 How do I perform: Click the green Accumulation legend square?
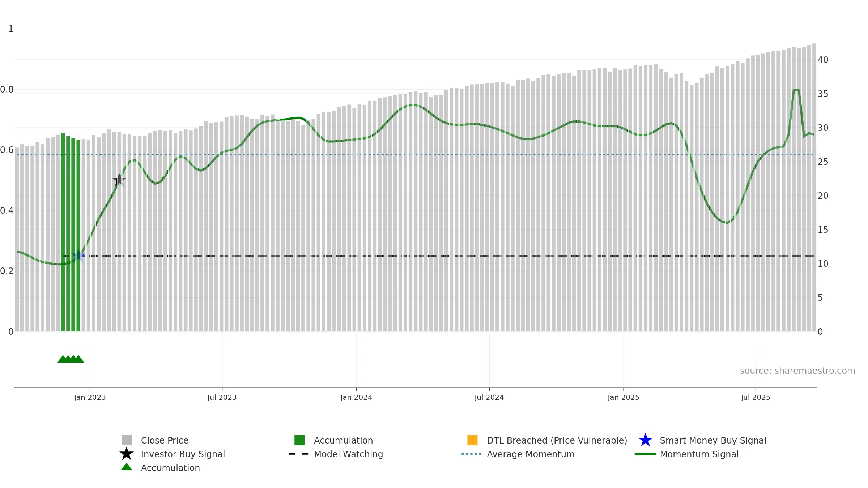pyautogui.click(x=299, y=440)
